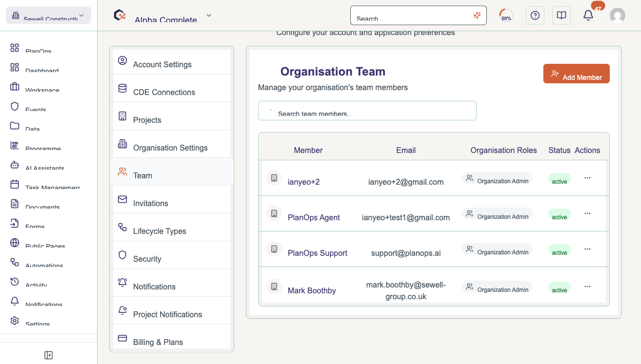Open actions menu for PlanOps Support

[587, 249]
